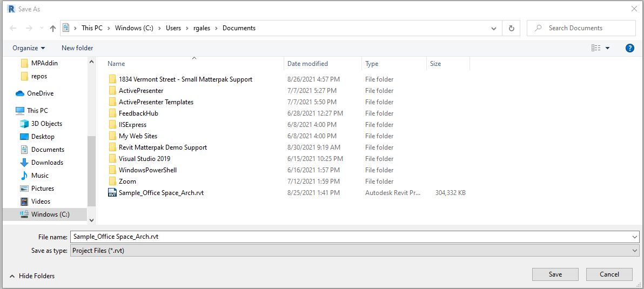Select MPAddin folder in sidebar
Screen dimensions: 644x289
pyautogui.click(x=45, y=63)
